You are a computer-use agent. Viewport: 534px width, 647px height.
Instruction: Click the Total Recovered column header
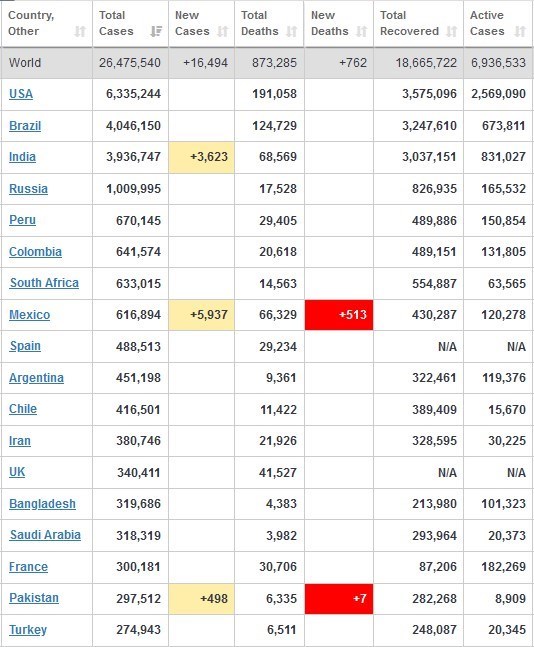click(418, 24)
